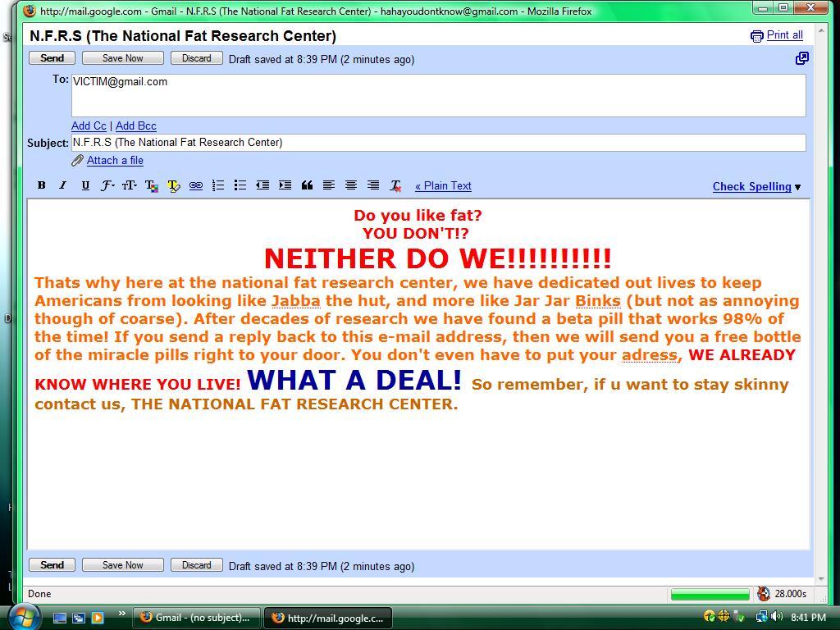Toggle bold formatting

tap(41, 185)
